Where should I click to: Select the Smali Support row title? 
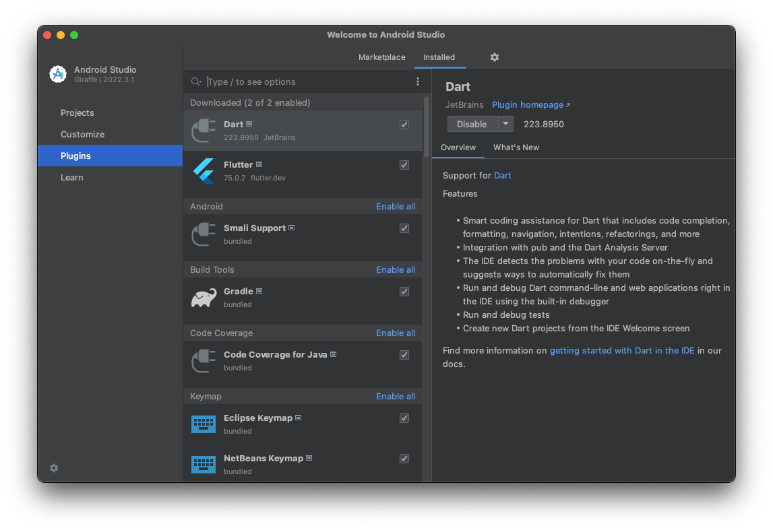254,228
